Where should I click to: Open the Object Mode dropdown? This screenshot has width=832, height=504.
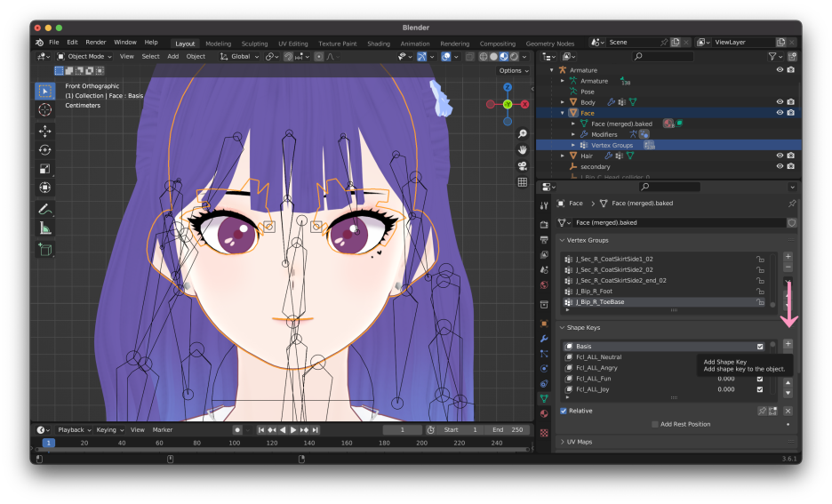(x=85, y=56)
